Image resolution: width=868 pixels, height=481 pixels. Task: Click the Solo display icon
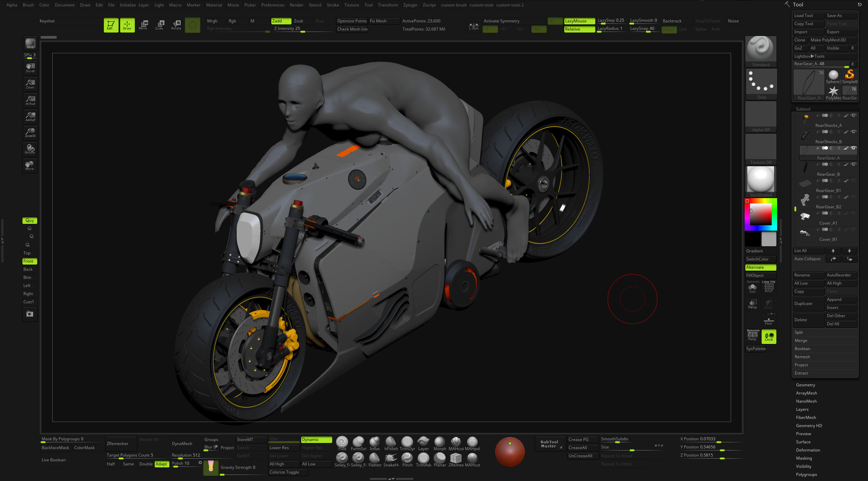[x=752, y=288]
